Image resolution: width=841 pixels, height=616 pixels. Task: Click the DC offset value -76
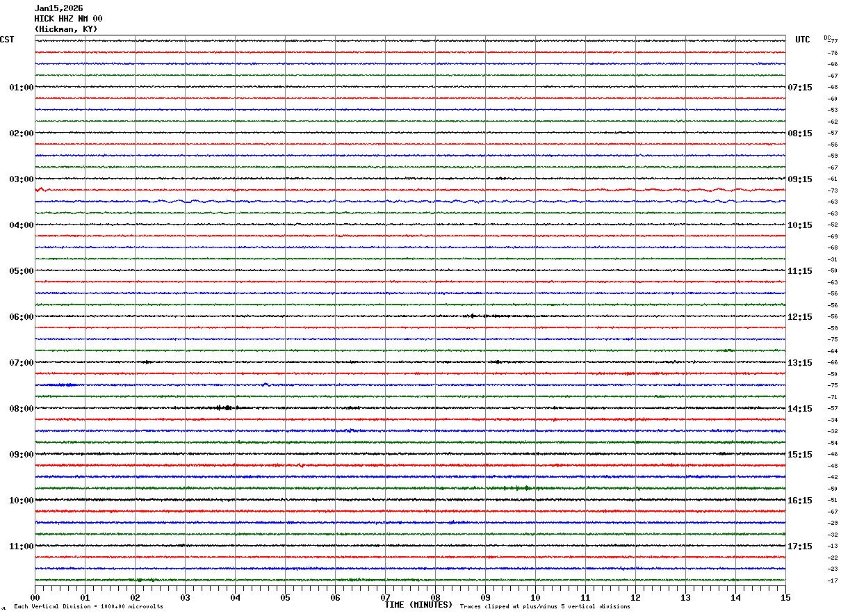[833, 53]
